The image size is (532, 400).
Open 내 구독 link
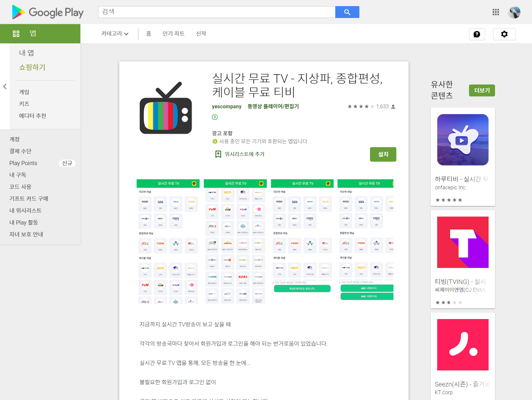tap(18, 175)
